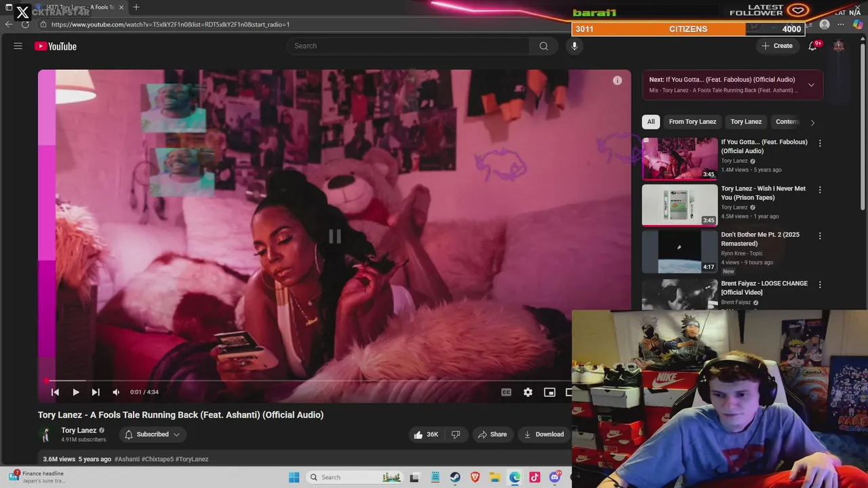Open File Explorer from the taskbar
The height and width of the screenshot is (488, 868).
[495, 477]
